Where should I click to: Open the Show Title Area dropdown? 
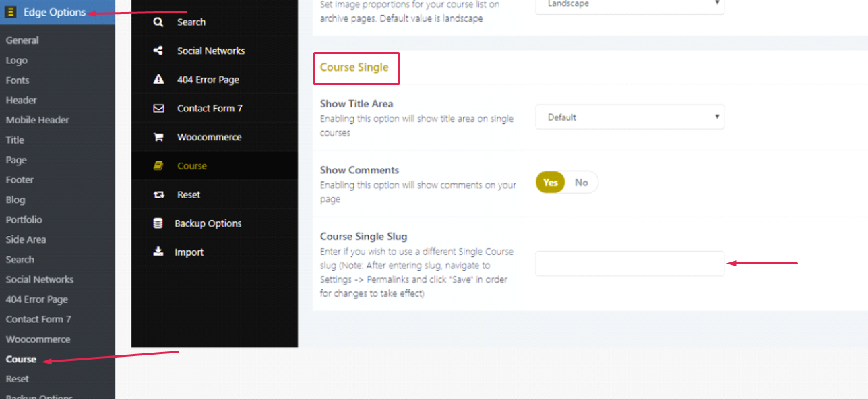[629, 117]
